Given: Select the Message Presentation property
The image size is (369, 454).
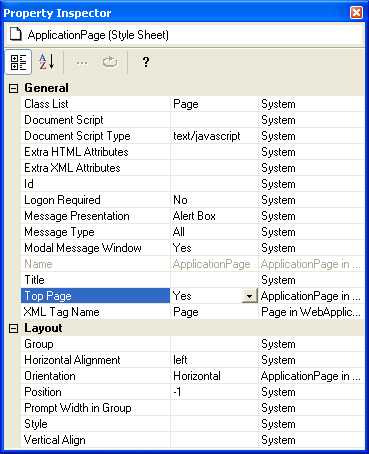Looking at the screenshot, I should click(x=96, y=216).
